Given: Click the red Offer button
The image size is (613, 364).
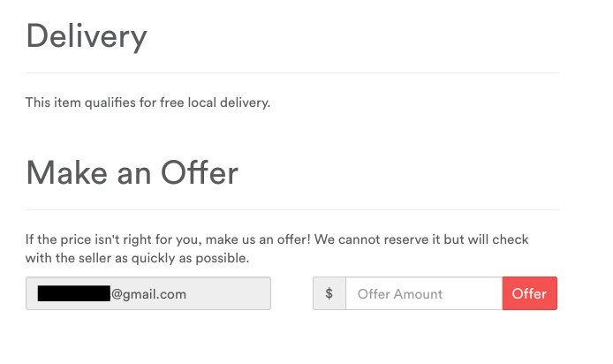Looking at the screenshot, I should 529,294.
